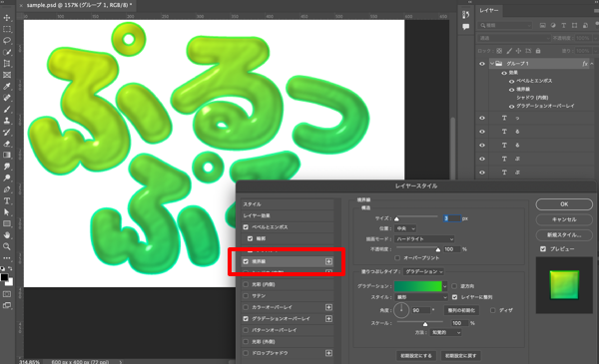Toggle Quick Mask mode icon
Image resolution: width=599 pixels, height=364 pixels.
coord(7,294)
